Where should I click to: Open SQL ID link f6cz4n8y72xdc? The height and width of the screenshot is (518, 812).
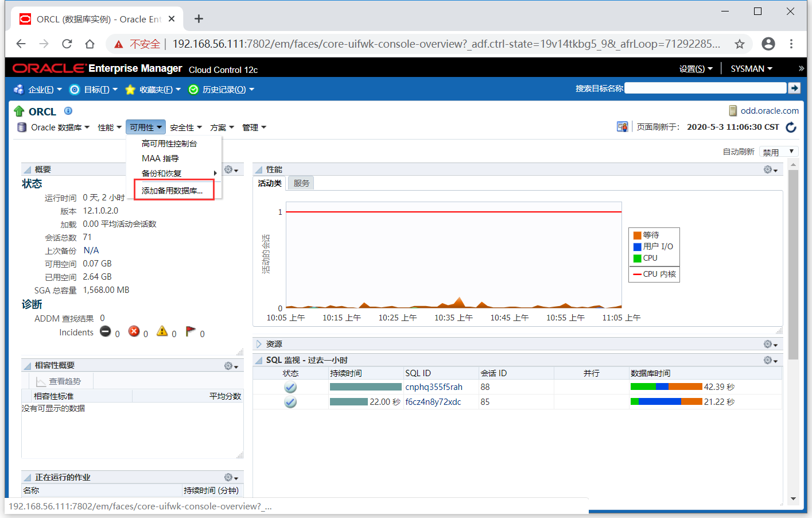pos(433,402)
